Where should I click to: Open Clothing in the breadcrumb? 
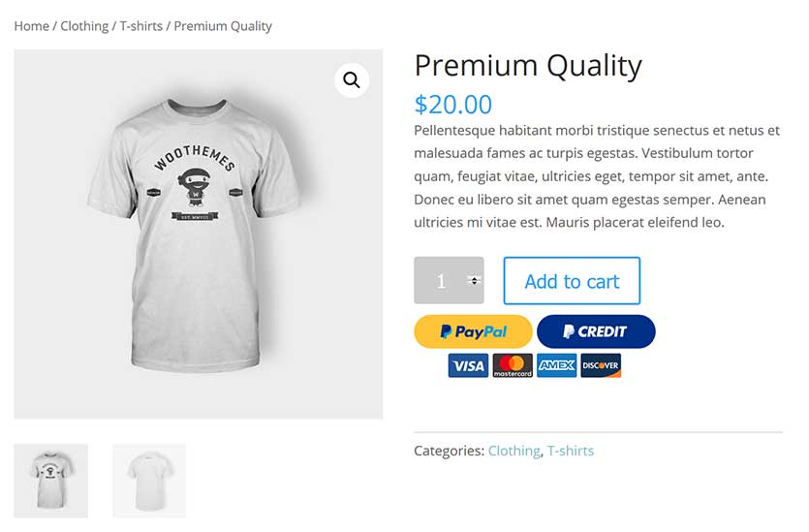click(x=84, y=26)
